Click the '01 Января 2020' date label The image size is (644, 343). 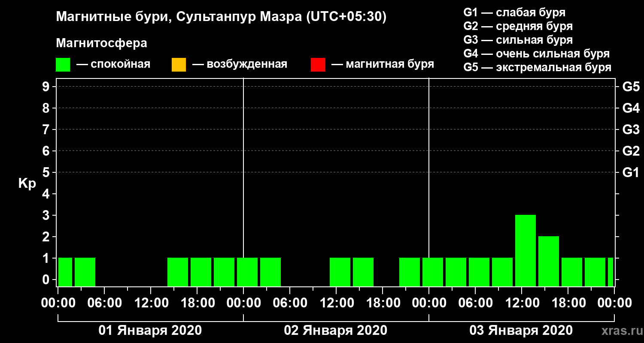pos(150,331)
